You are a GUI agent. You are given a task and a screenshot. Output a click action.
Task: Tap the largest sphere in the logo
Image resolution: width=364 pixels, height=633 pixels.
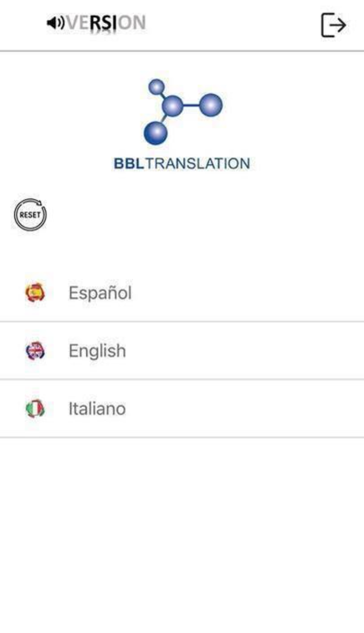coord(156,133)
